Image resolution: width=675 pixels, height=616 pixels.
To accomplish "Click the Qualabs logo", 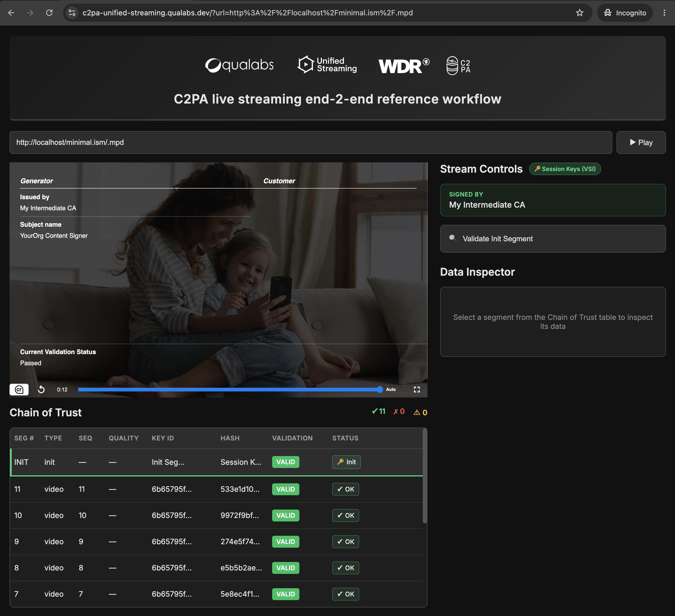I will (x=239, y=65).
